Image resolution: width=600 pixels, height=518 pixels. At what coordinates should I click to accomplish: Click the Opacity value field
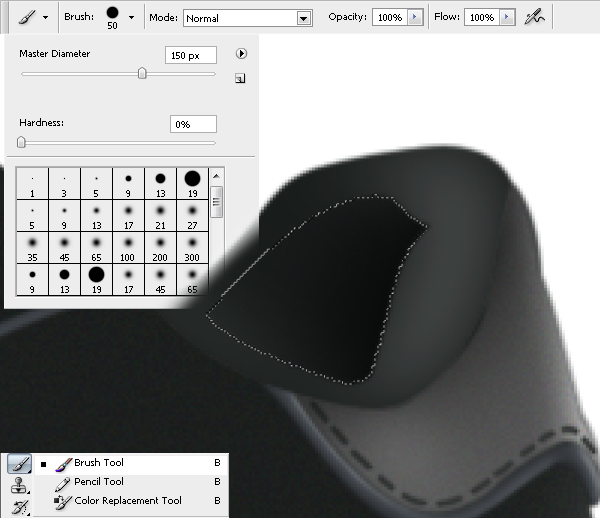tap(390, 17)
